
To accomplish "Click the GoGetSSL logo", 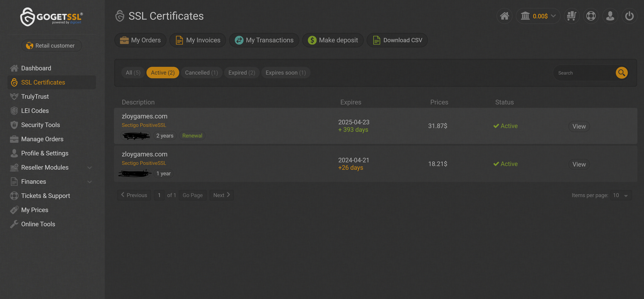I will point(51,17).
